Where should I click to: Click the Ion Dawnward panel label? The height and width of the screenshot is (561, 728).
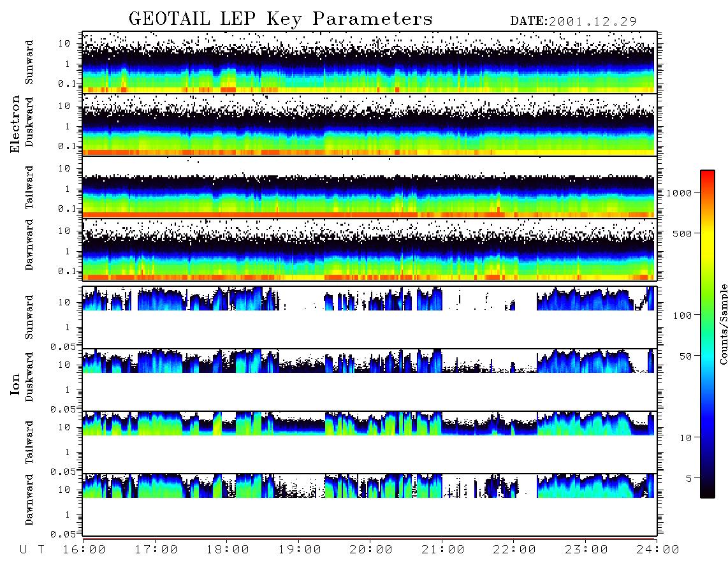tap(29, 500)
